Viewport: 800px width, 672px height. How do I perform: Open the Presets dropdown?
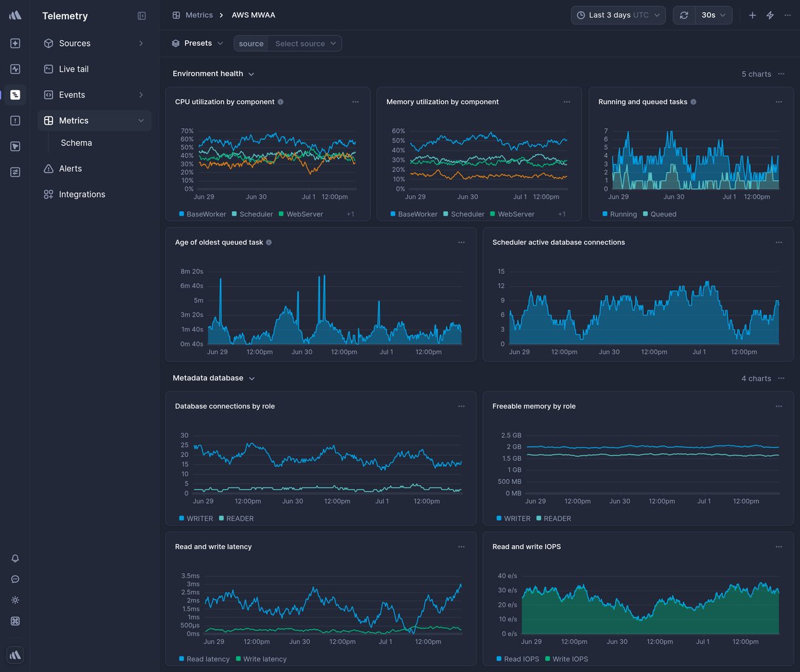pos(197,43)
